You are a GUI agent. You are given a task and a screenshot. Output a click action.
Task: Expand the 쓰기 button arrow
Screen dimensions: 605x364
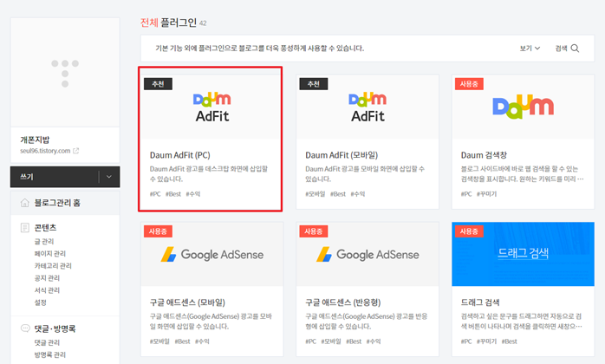(x=109, y=177)
